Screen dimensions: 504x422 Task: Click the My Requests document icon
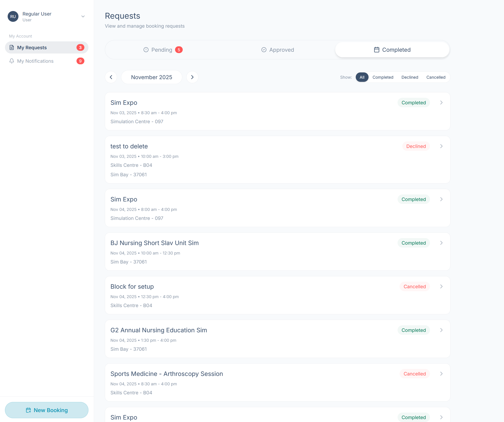11,47
